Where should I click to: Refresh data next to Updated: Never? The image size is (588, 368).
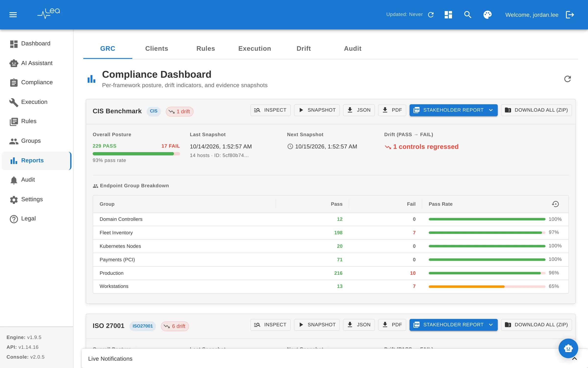pyautogui.click(x=431, y=15)
